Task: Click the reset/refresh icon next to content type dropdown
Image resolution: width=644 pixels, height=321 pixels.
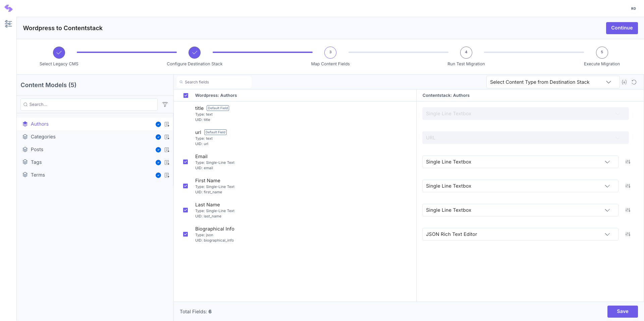Action: coord(634,82)
